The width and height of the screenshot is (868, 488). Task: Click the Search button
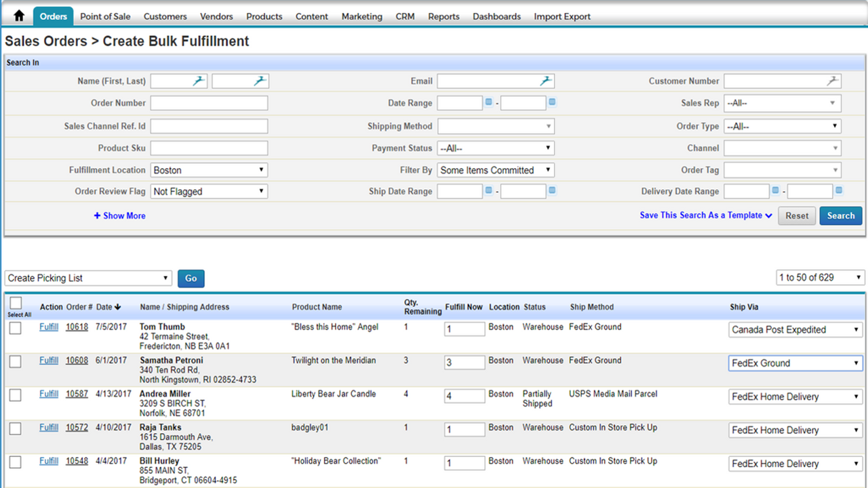[x=840, y=216]
